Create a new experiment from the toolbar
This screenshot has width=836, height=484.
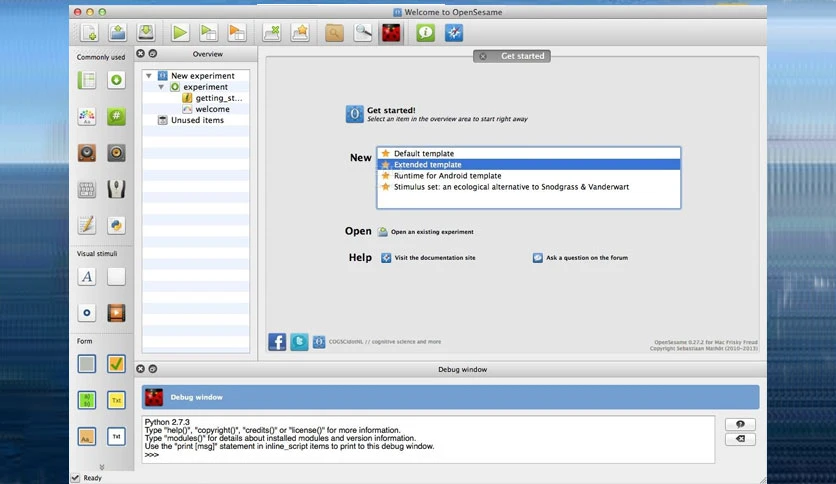pos(89,33)
